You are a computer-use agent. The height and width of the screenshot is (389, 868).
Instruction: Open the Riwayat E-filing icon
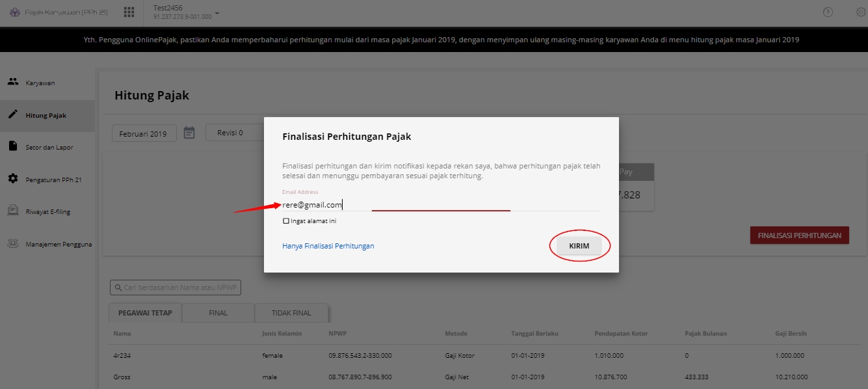coord(12,211)
